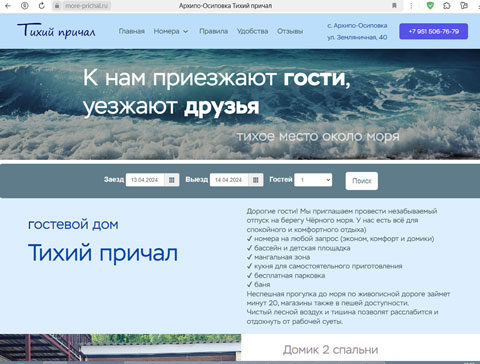Click the Тихий причал logo
Image resolution: width=480 pixels, height=364 pixels.
pyautogui.click(x=56, y=31)
